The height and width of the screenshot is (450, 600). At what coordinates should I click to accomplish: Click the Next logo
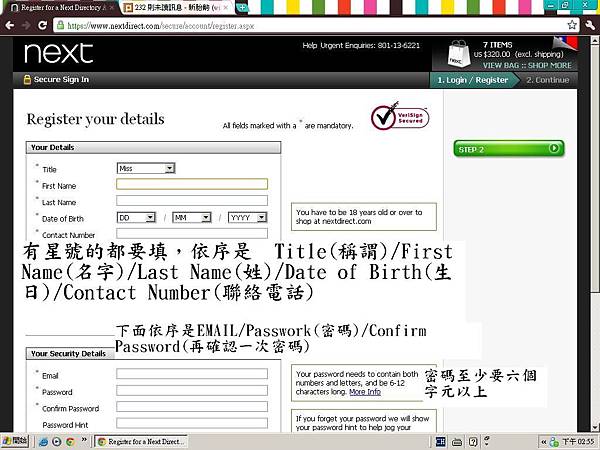tap(59, 53)
